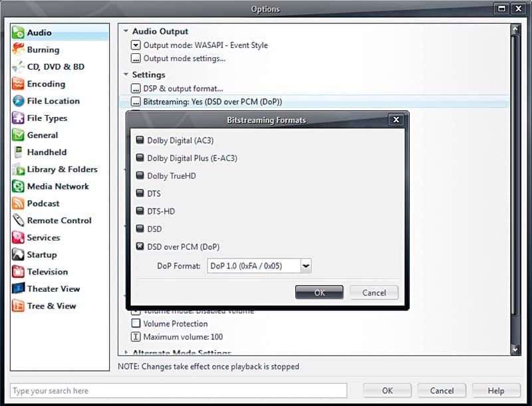
Task: Maximize the Options window
Action: 501,9
